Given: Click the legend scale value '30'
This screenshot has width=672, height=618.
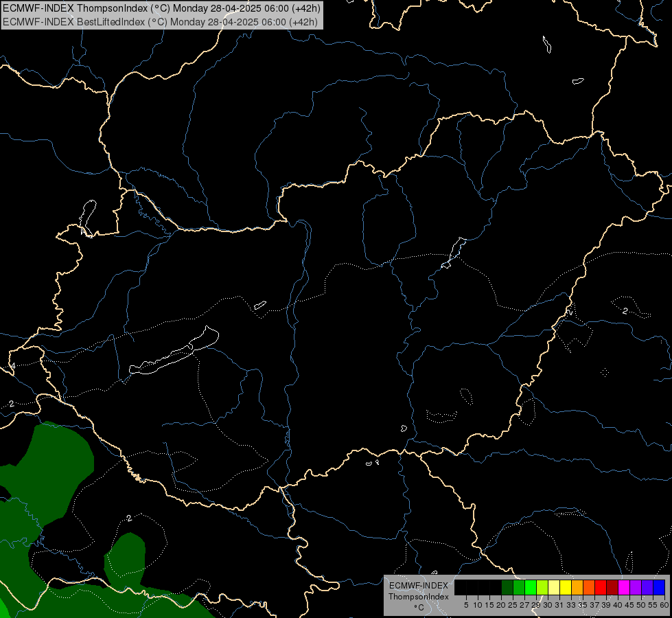Looking at the screenshot, I should [548, 605].
